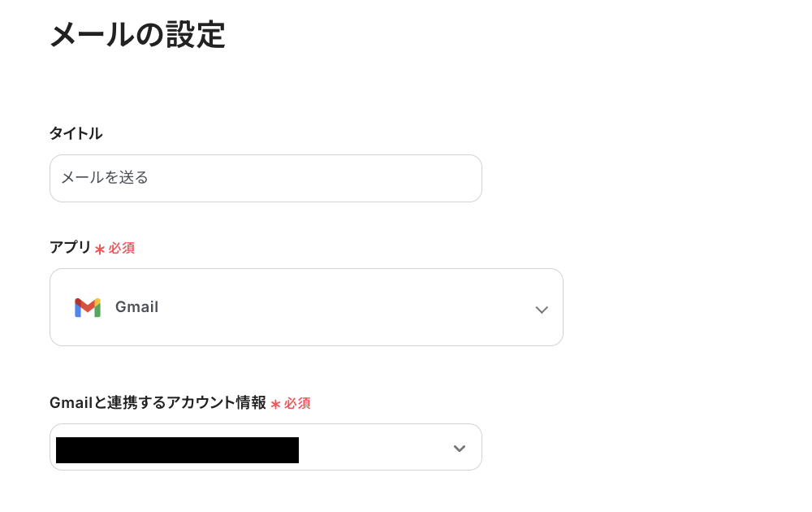The image size is (812, 512).
Task: Click empty middle area of アプリ selector
Action: coord(341,307)
